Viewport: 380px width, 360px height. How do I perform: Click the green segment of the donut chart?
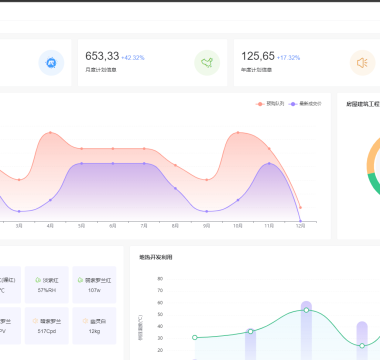click(x=374, y=183)
